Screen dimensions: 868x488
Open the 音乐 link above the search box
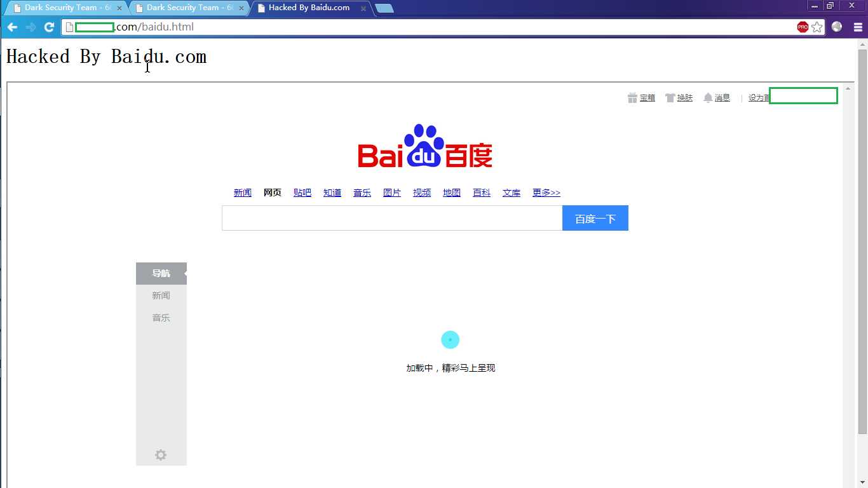(362, 193)
